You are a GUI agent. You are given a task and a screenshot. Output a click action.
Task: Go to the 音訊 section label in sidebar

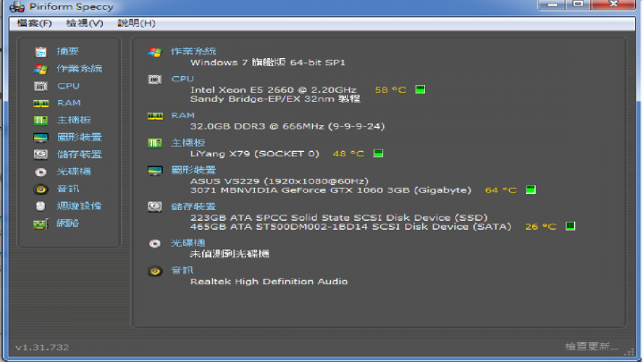tap(68, 189)
